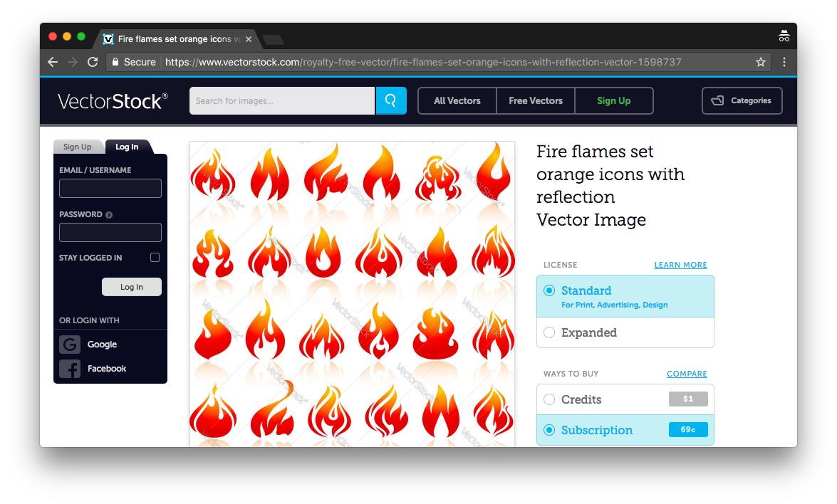Select the Subscription radio option
837x504 pixels.
549,430
